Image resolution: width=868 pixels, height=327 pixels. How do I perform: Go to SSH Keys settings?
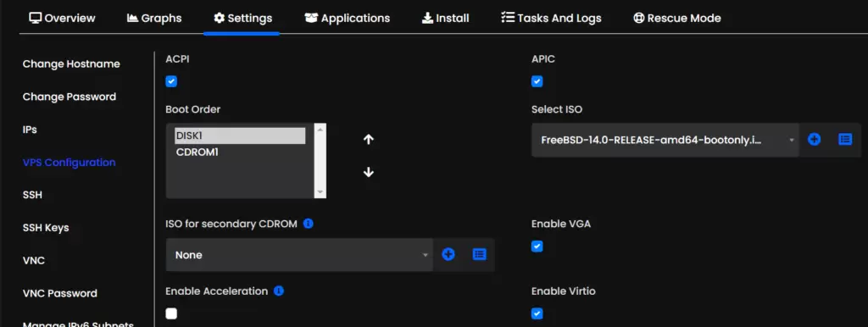(46, 227)
